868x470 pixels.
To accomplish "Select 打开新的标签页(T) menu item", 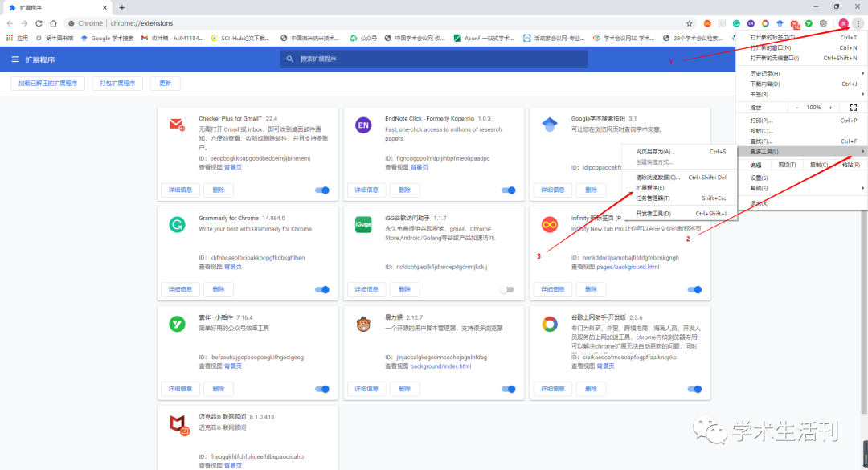I will (x=802, y=37).
